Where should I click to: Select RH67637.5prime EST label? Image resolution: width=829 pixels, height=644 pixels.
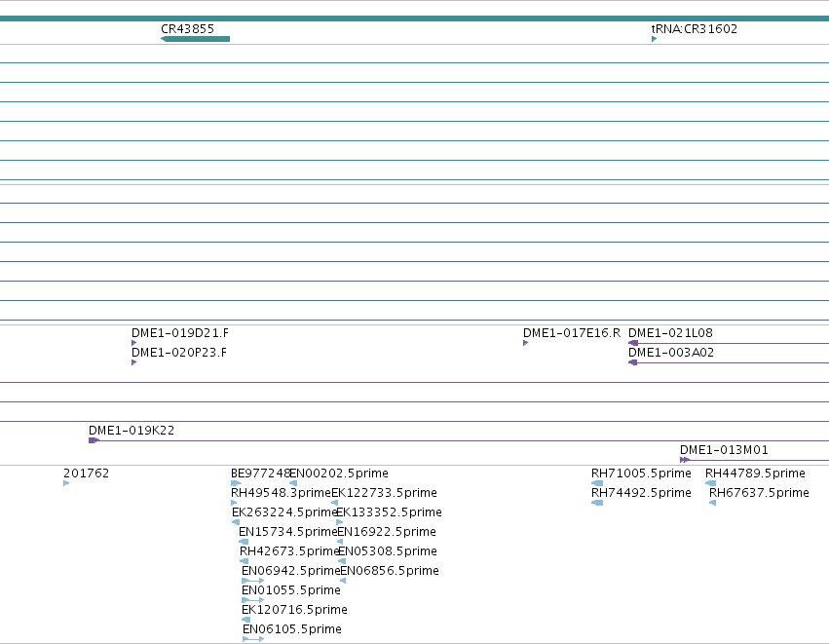[759, 492]
